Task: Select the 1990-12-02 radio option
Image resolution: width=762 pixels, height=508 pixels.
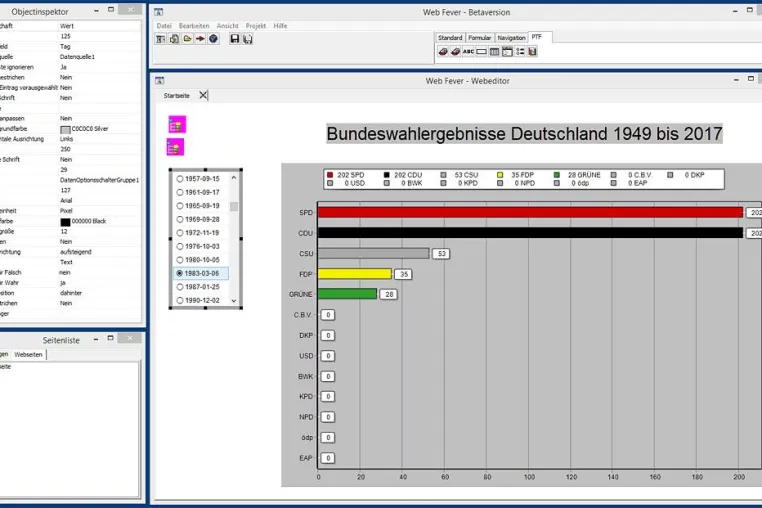Action: click(x=180, y=301)
